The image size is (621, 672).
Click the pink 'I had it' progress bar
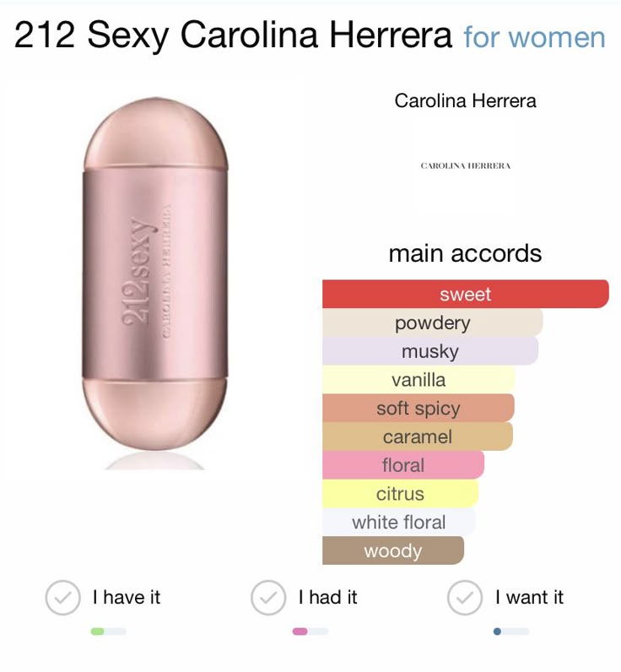pyautogui.click(x=310, y=631)
